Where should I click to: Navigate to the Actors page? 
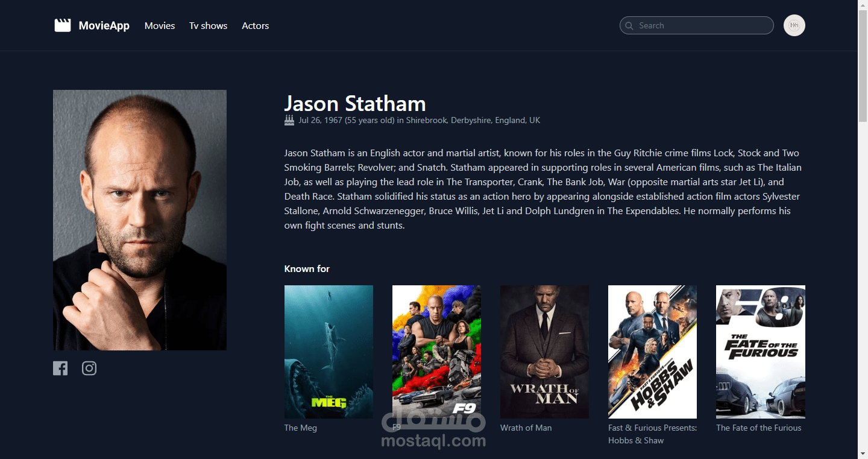[256, 25]
